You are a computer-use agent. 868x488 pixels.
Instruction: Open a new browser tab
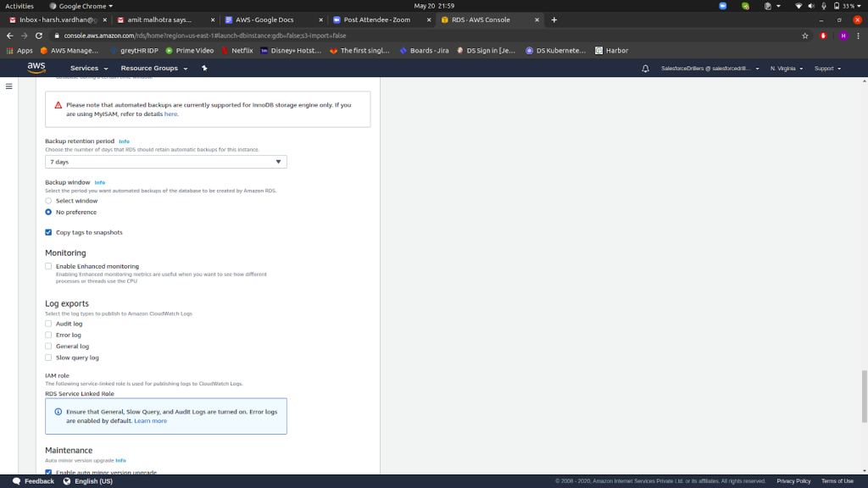[x=554, y=20]
